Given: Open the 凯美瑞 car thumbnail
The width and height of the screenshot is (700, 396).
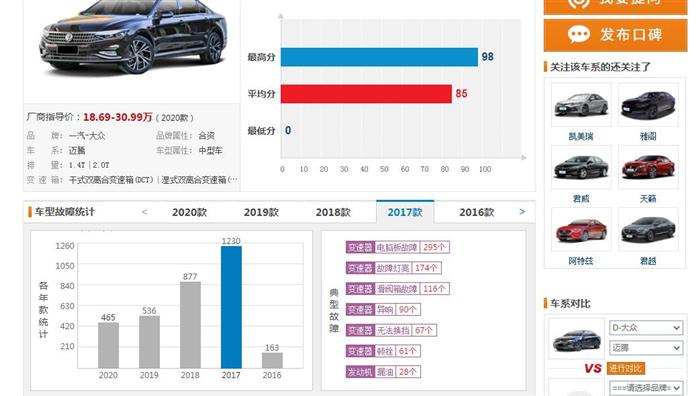Looking at the screenshot, I should 581,104.
